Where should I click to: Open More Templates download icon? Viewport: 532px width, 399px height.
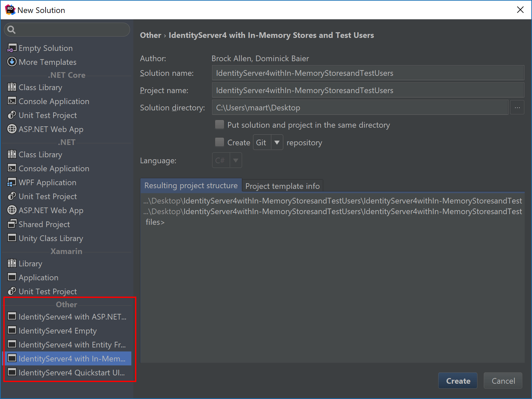click(x=12, y=62)
